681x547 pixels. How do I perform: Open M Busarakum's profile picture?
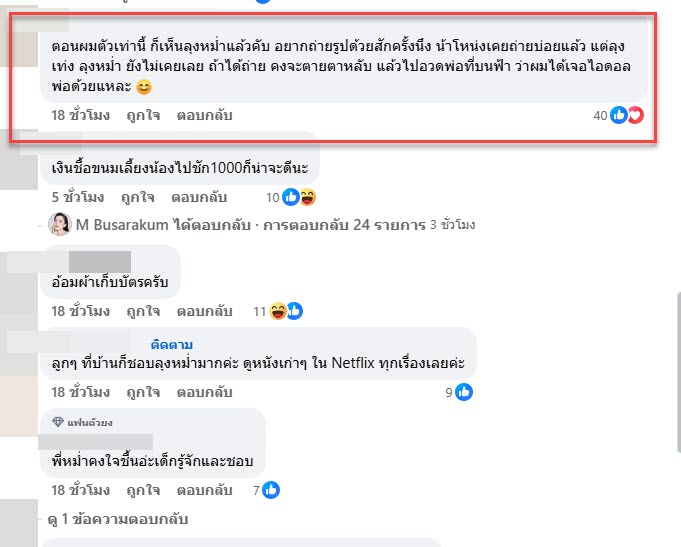pyautogui.click(x=59, y=224)
